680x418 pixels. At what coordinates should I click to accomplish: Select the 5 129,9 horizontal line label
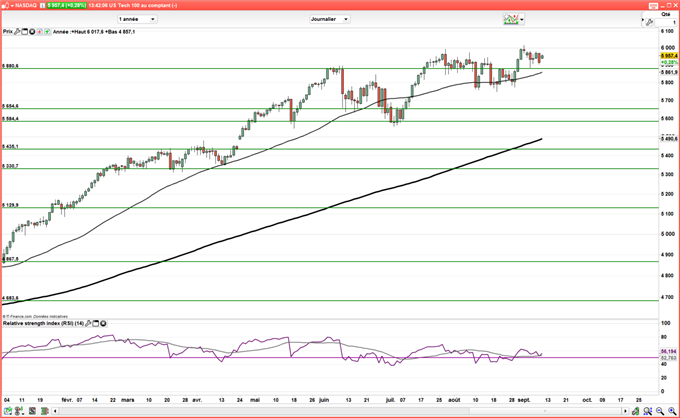click(x=10, y=205)
